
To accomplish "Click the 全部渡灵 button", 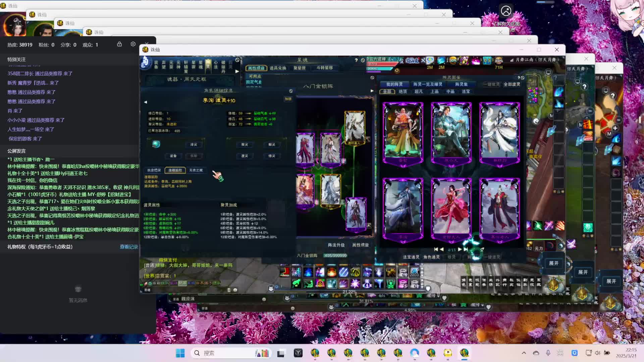I will click(x=512, y=84).
